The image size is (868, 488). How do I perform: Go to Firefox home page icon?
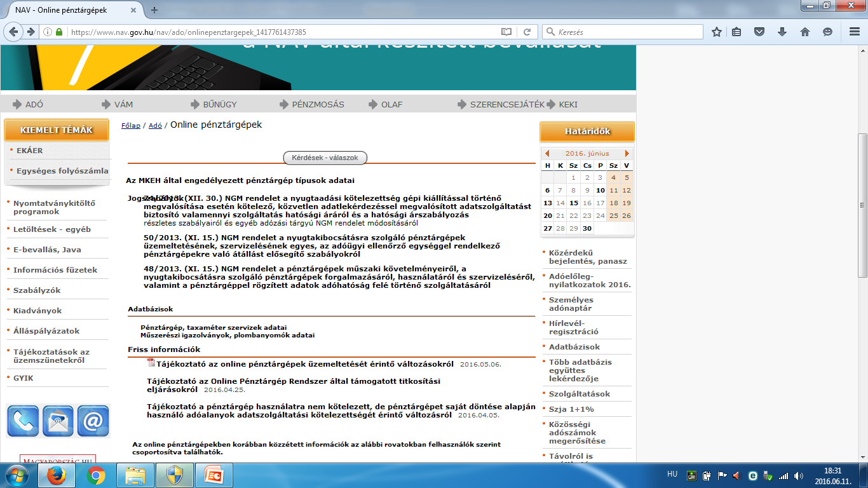805,32
